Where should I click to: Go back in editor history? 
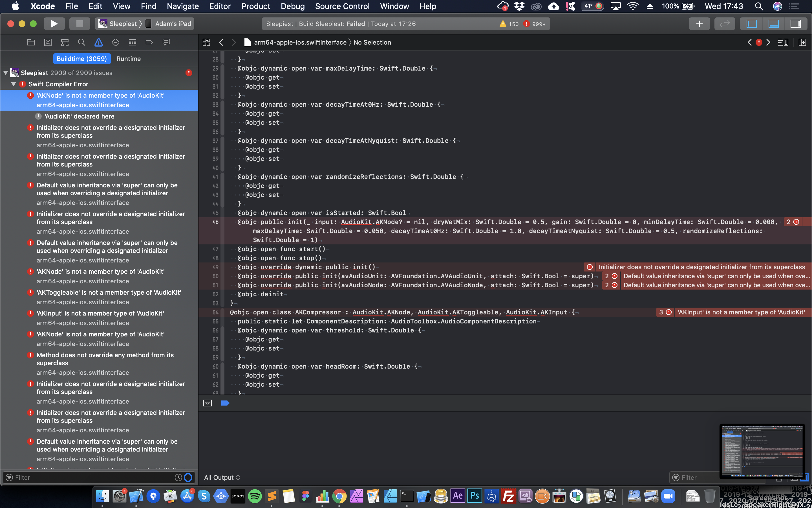pyautogui.click(x=221, y=42)
